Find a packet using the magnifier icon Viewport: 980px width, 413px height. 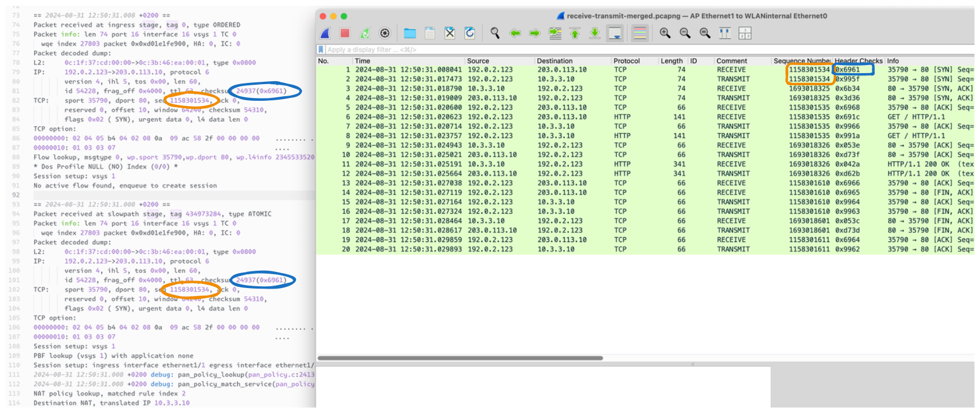tap(495, 33)
